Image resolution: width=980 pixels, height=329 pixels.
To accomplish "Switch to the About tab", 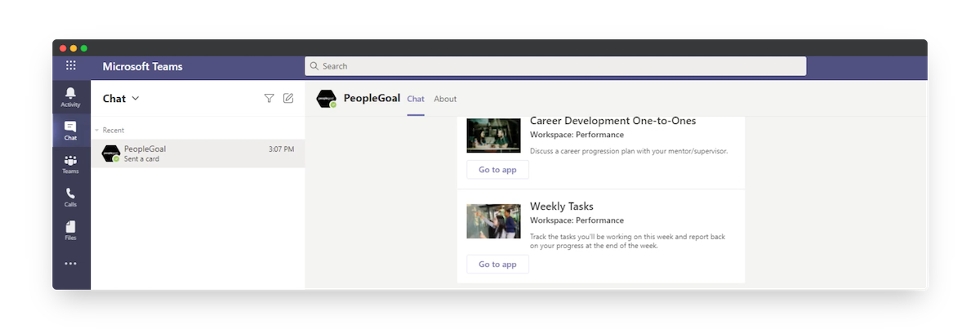I will click(x=445, y=99).
